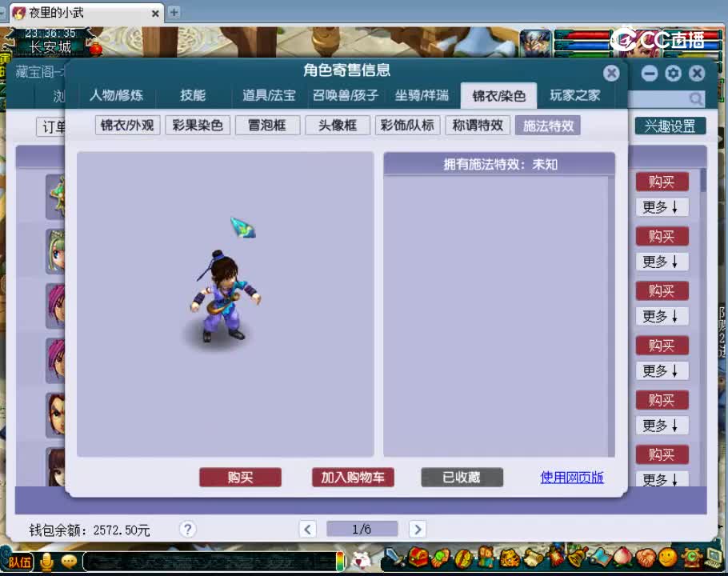
Task: Click the 夜里的小武 browser tab
Action: (x=86, y=13)
